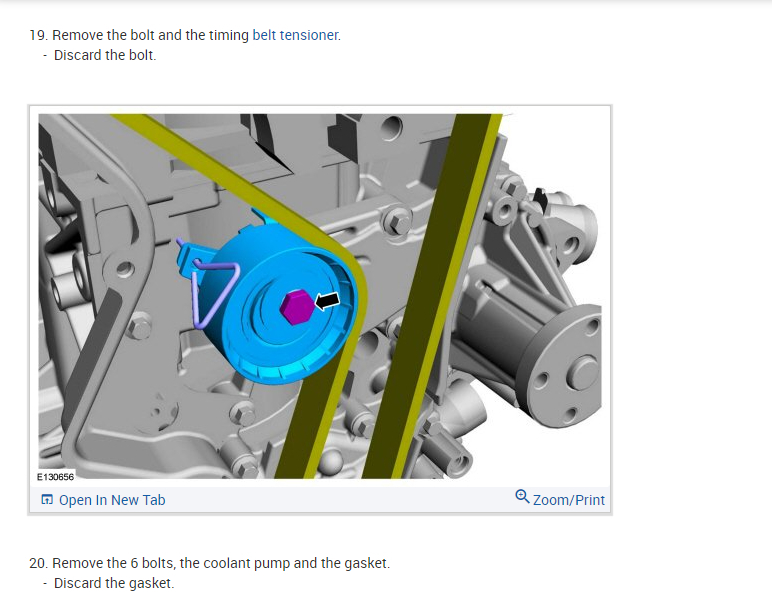The width and height of the screenshot is (772, 608).
Task: Click the E130656 image reference label
Action: coord(55,477)
